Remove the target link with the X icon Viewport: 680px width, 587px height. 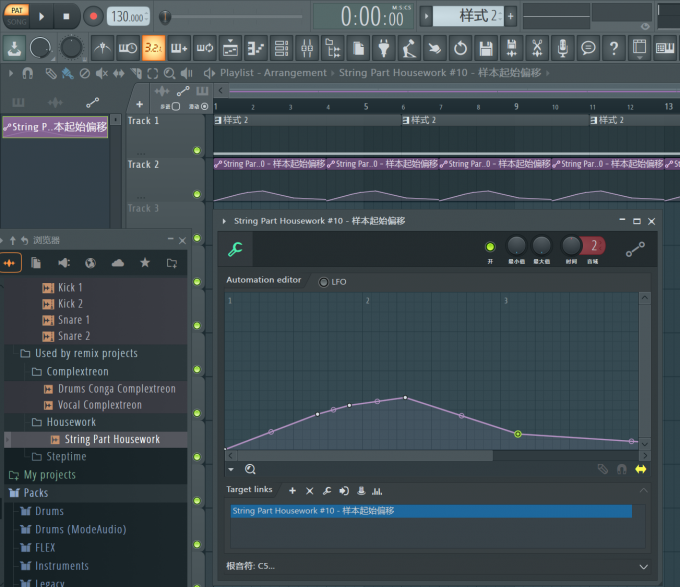(309, 491)
